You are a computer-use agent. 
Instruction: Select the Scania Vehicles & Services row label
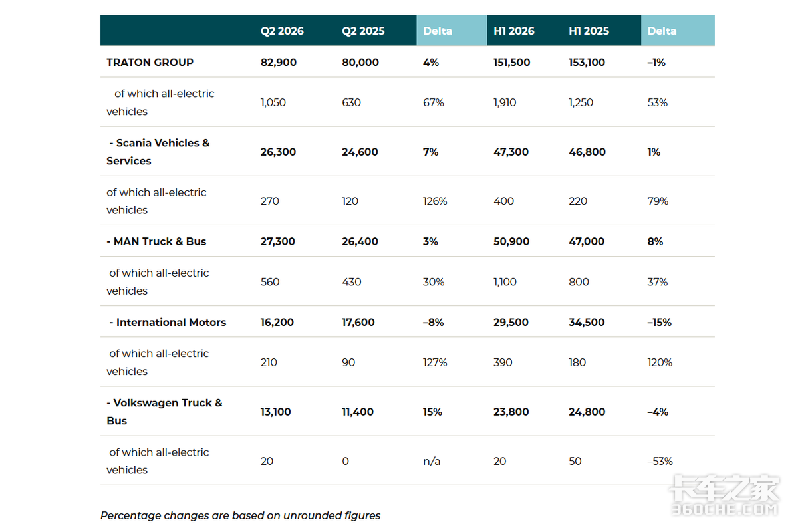(158, 152)
